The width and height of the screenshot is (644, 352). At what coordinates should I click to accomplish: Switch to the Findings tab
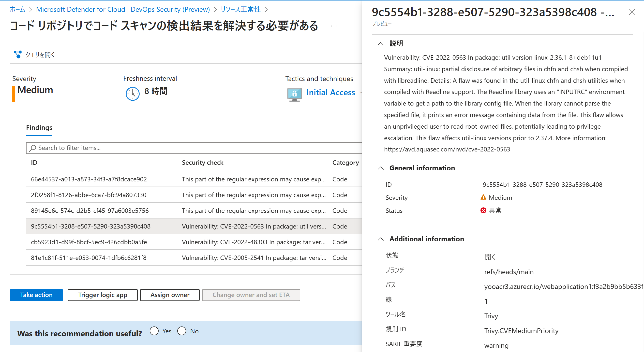pos(39,128)
